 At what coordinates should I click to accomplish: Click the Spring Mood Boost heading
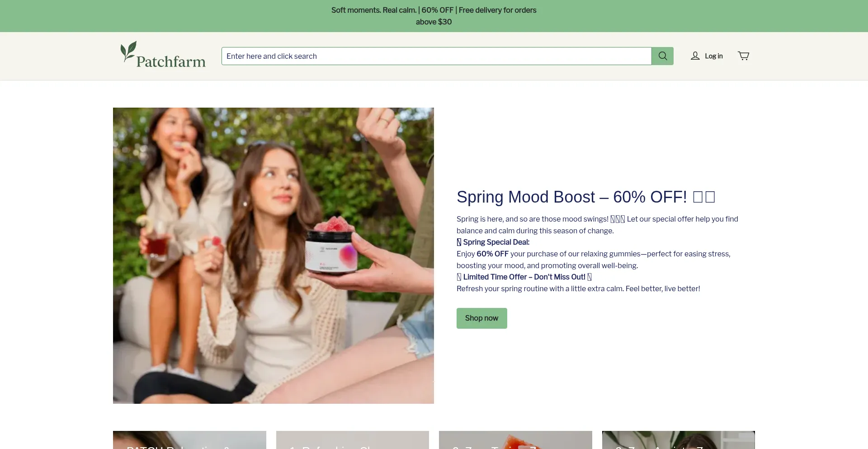571,197
